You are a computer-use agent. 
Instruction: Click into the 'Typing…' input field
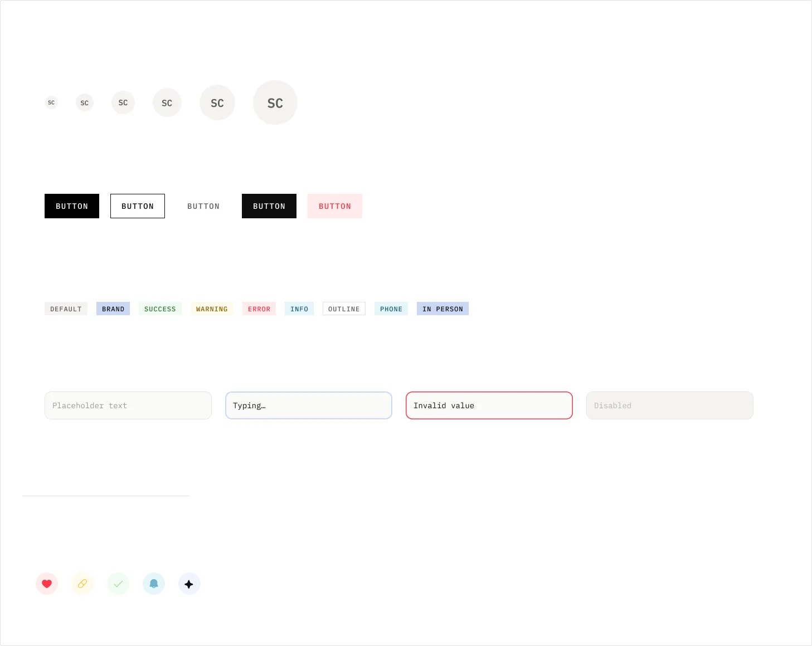[309, 405]
